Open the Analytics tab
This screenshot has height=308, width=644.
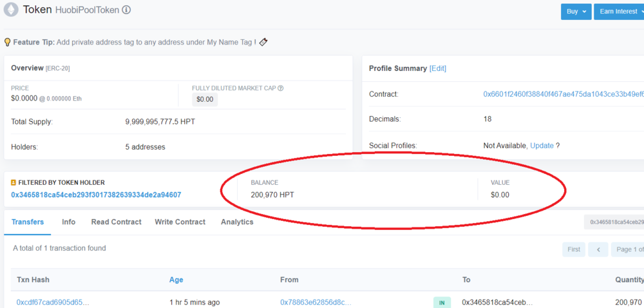click(237, 222)
